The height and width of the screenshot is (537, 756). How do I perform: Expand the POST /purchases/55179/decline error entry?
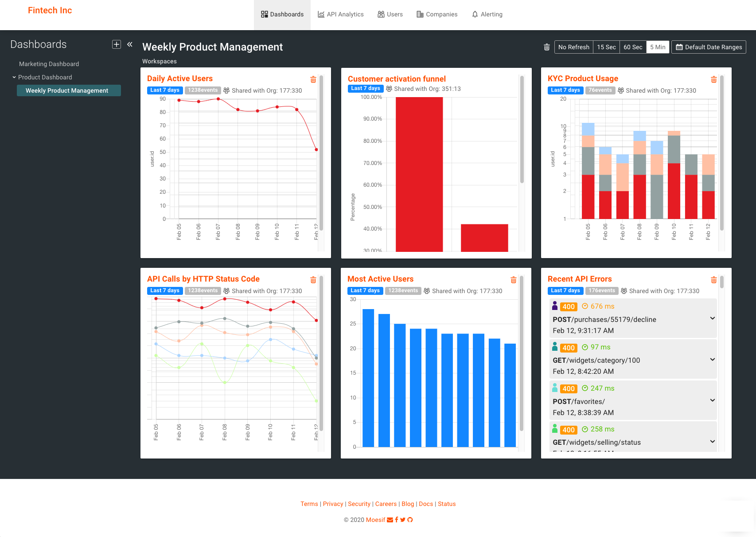[633, 319]
